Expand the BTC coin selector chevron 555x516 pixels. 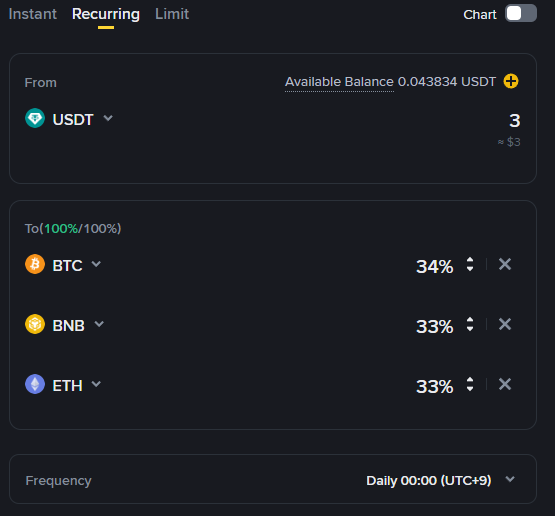(96, 264)
